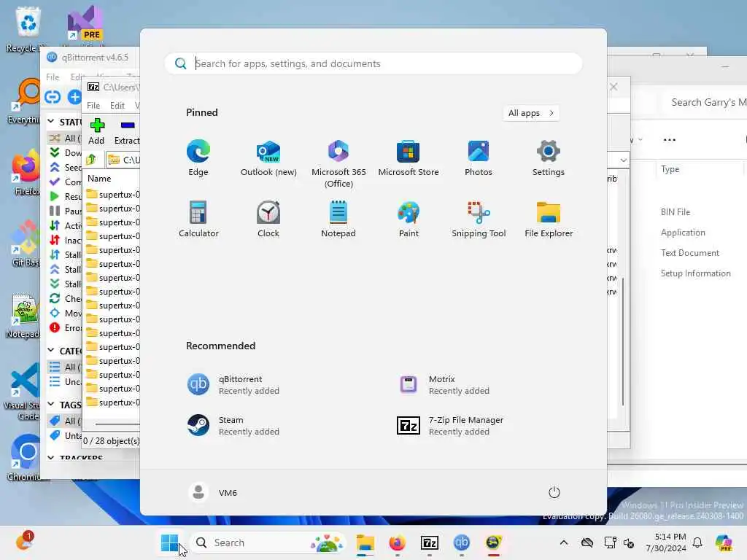This screenshot has height=560, width=747.
Task: Open VM6 user account menu
Action: (213, 492)
